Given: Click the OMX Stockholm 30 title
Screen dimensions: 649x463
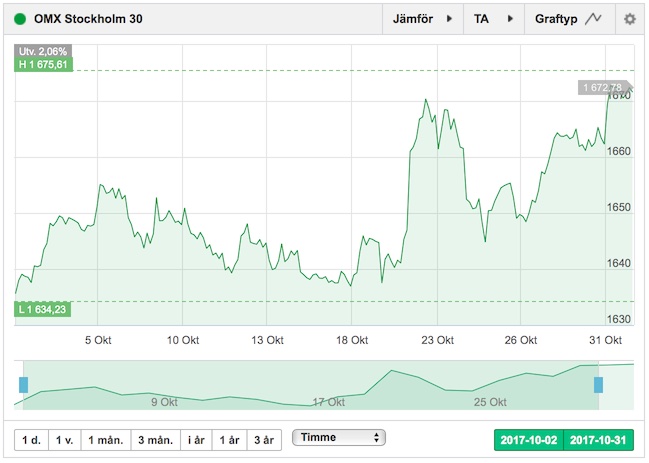Looking at the screenshot, I should pos(88,19).
